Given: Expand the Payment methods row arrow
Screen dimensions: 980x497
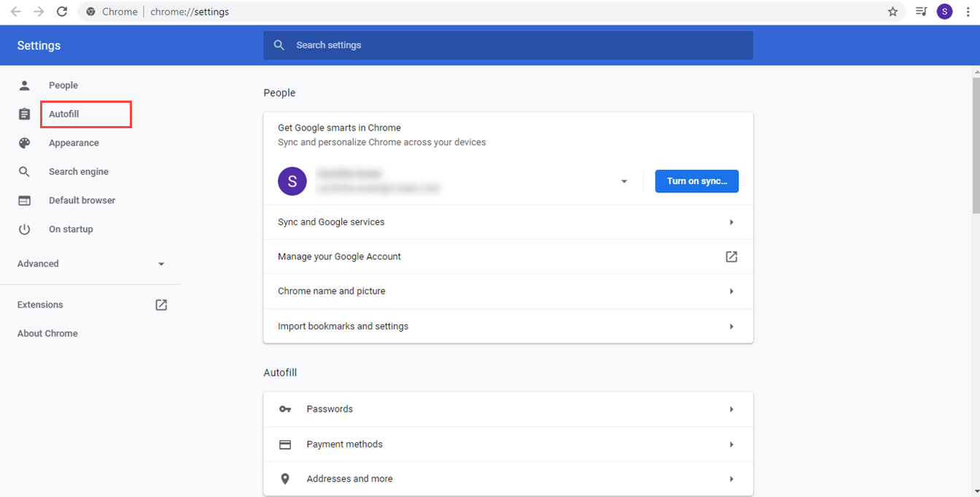Looking at the screenshot, I should tap(731, 445).
